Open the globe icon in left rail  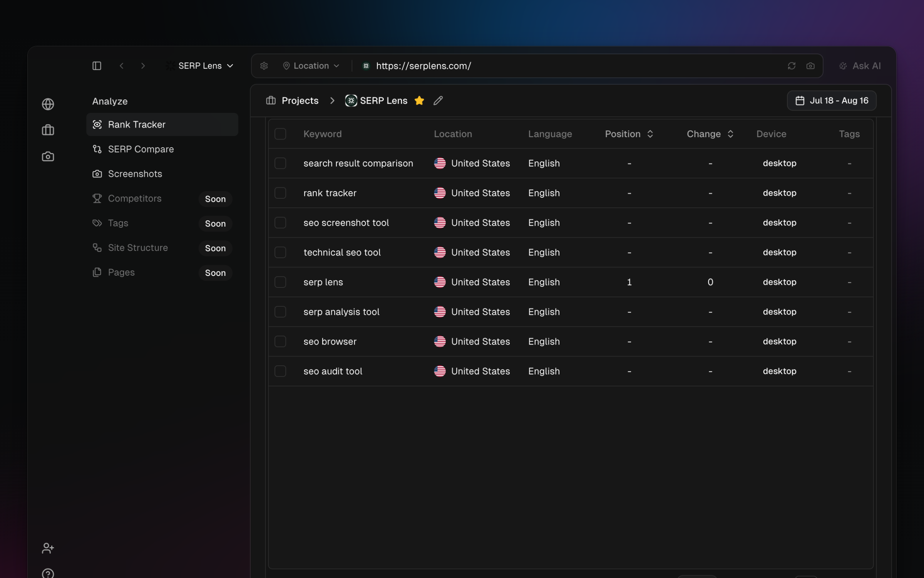pos(48,104)
